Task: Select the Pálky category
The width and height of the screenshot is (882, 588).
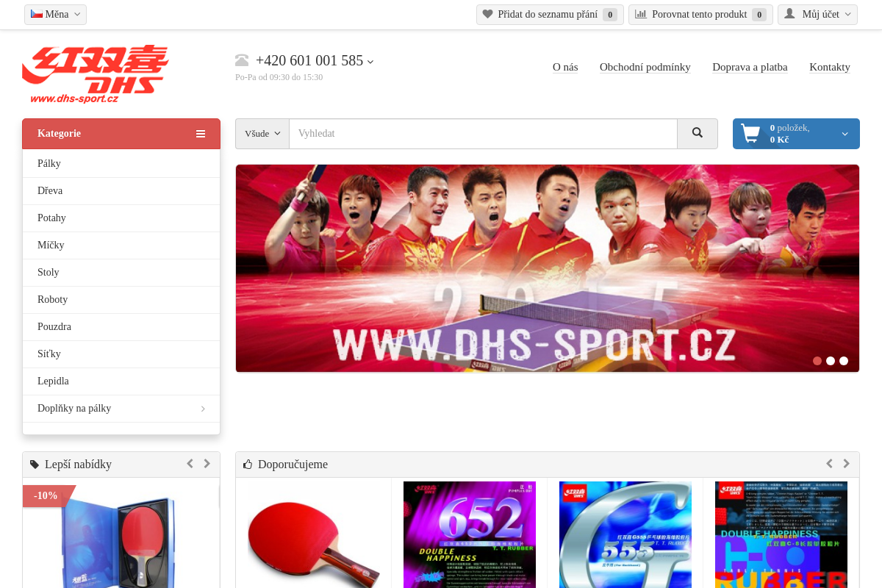Action: pyautogui.click(x=121, y=164)
